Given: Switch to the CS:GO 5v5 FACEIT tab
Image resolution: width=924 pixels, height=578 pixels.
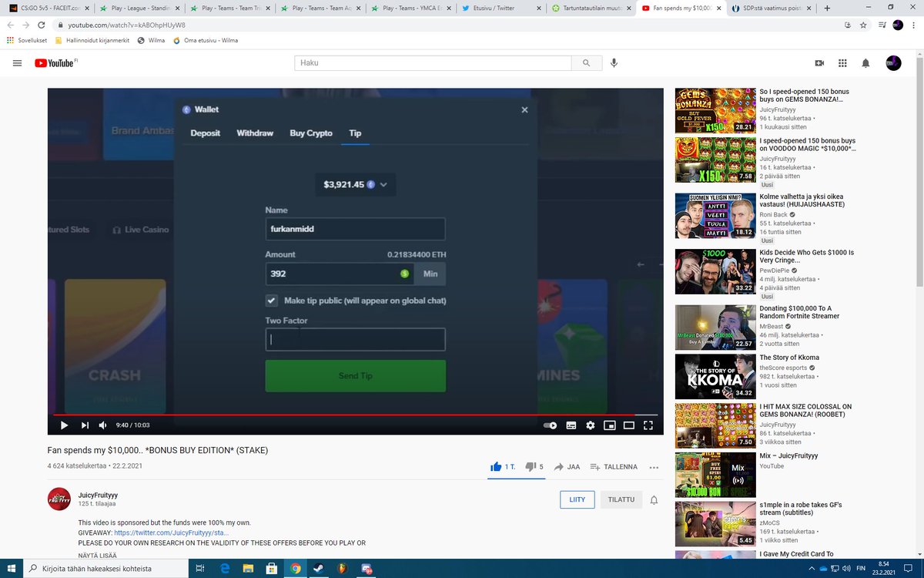Looking at the screenshot, I should pyautogui.click(x=49, y=8).
